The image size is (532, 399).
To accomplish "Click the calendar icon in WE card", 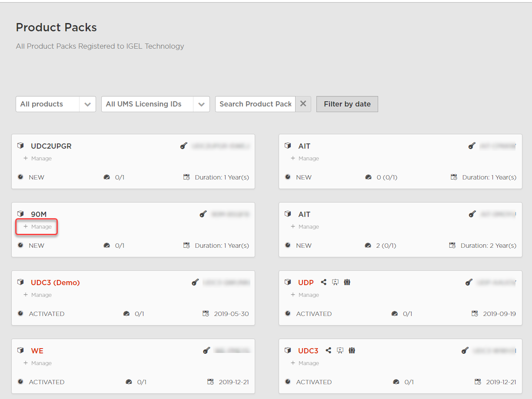I will coord(210,382).
